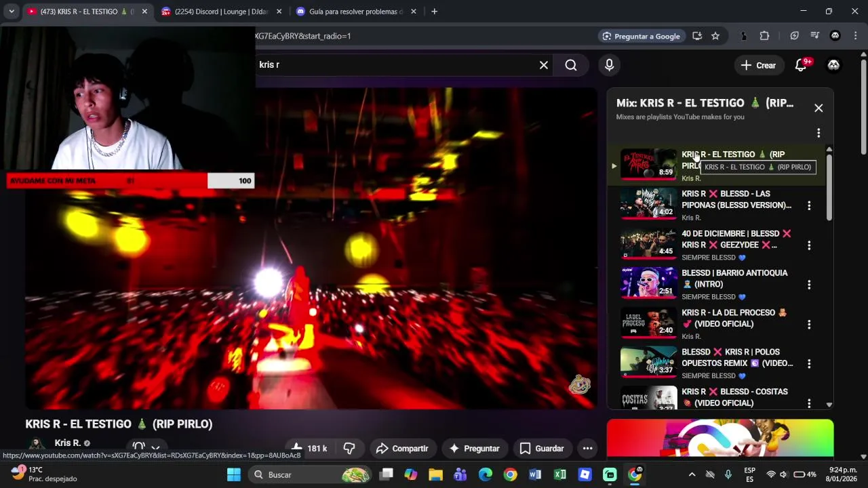Open Mix playlist options three-dot menu
Screen dimensions: 868x488
pos(818,133)
